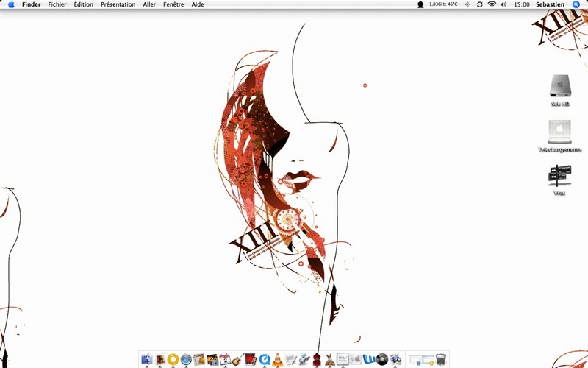This screenshot has width=588, height=368.
Task: Click the 15:00 clock in menu bar
Action: (x=521, y=4)
